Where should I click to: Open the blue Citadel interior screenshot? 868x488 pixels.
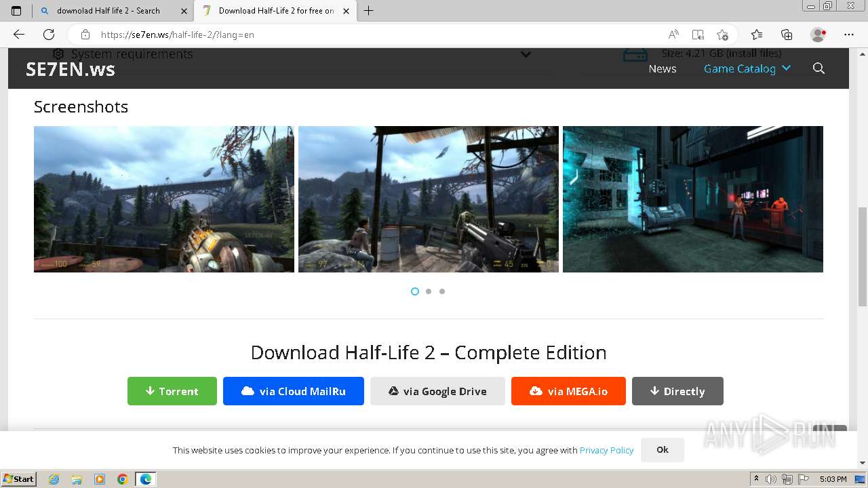point(693,199)
